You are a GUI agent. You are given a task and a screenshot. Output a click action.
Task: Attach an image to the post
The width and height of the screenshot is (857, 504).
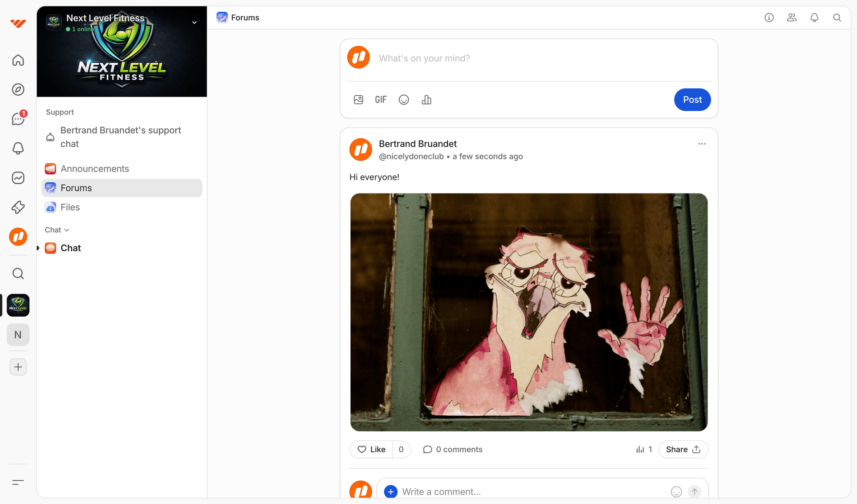(x=358, y=100)
